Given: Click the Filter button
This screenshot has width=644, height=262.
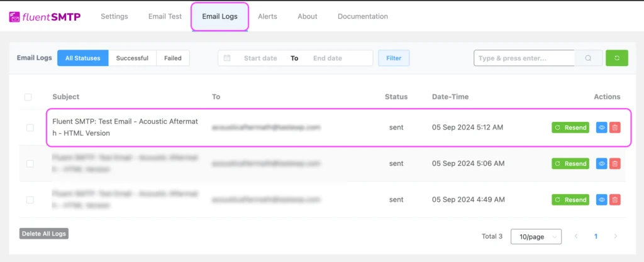Looking at the screenshot, I should pyautogui.click(x=394, y=58).
